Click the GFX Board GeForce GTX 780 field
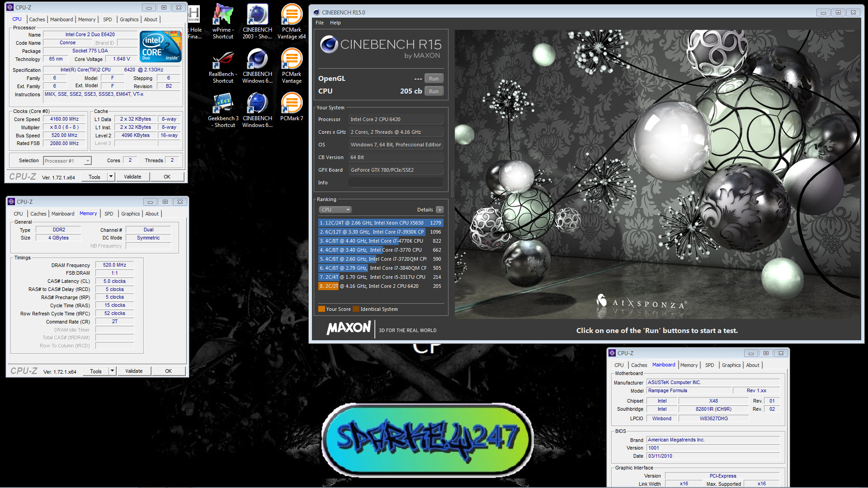This screenshot has width=868, height=488. [396, 170]
